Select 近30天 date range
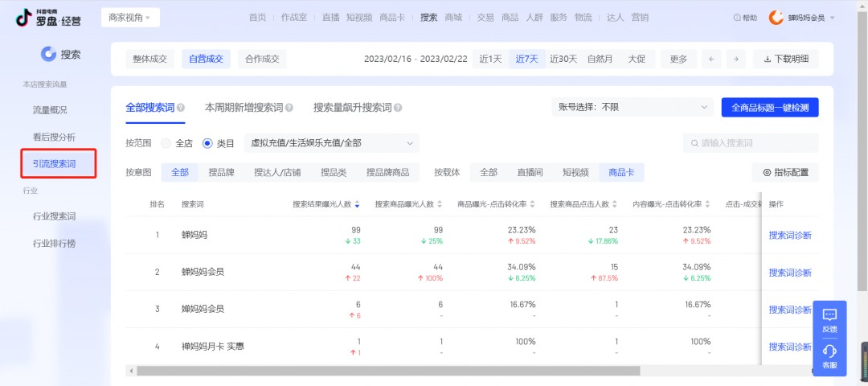The height and width of the screenshot is (386, 868). pyautogui.click(x=563, y=60)
